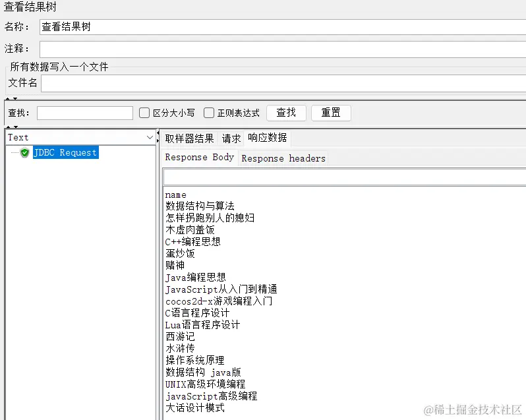
Task: Click the row '赌神'
Action: pyautogui.click(x=175, y=265)
